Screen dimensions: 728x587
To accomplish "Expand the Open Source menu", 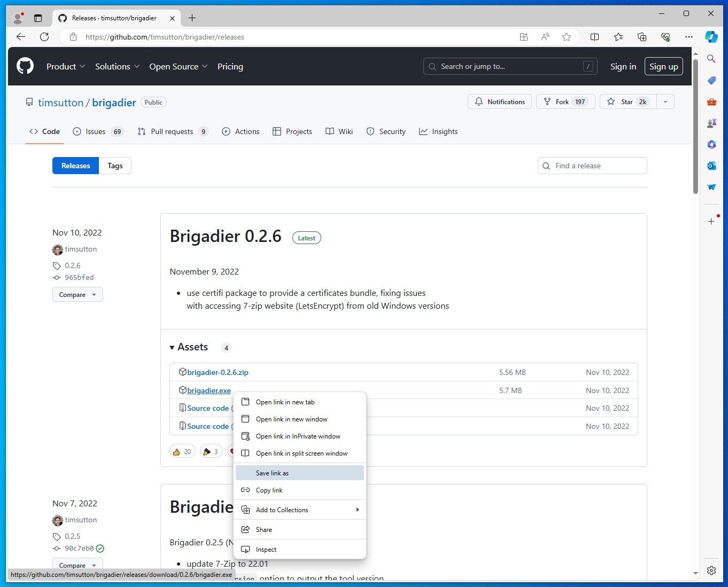I will pyautogui.click(x=179, y=66).
